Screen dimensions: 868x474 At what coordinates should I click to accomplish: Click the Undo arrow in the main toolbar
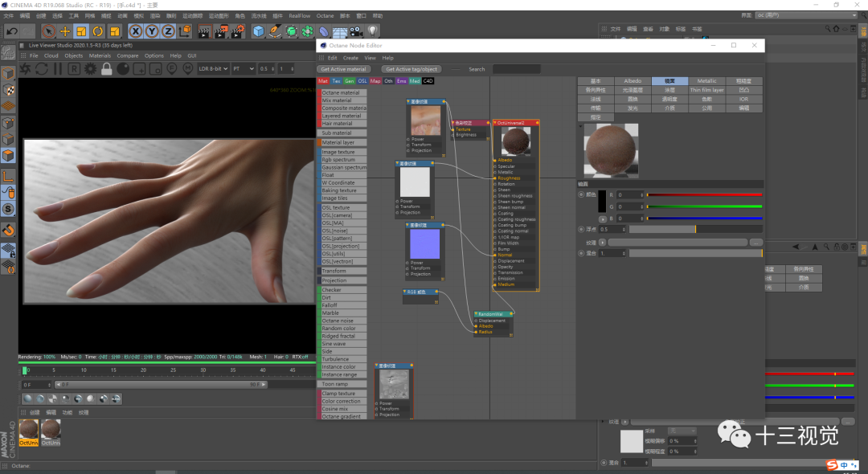point(11,31)
